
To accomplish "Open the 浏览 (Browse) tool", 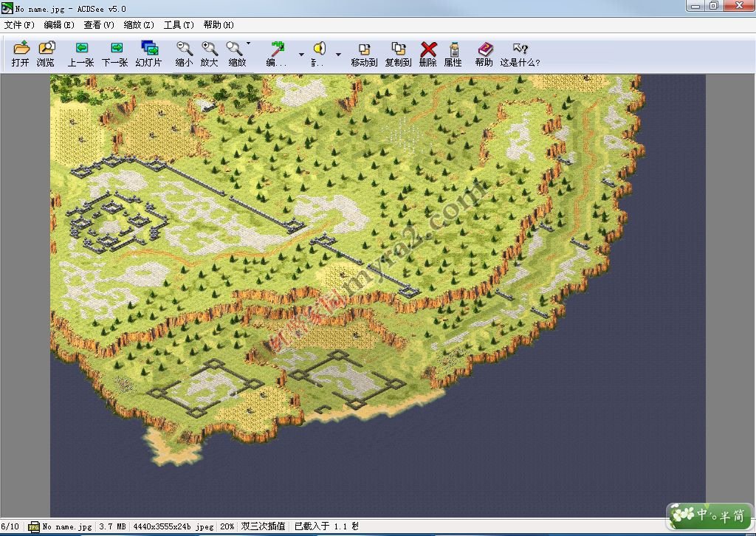I will [x=47, y=48].
